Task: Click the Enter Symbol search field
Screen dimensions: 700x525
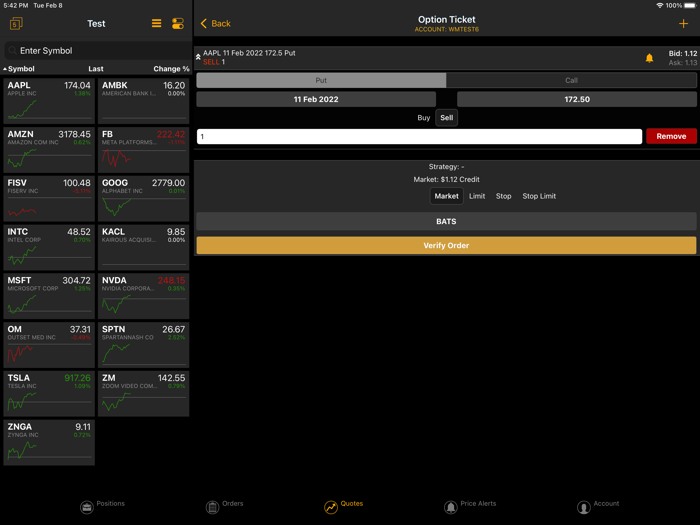Action: tap(96, 50)
